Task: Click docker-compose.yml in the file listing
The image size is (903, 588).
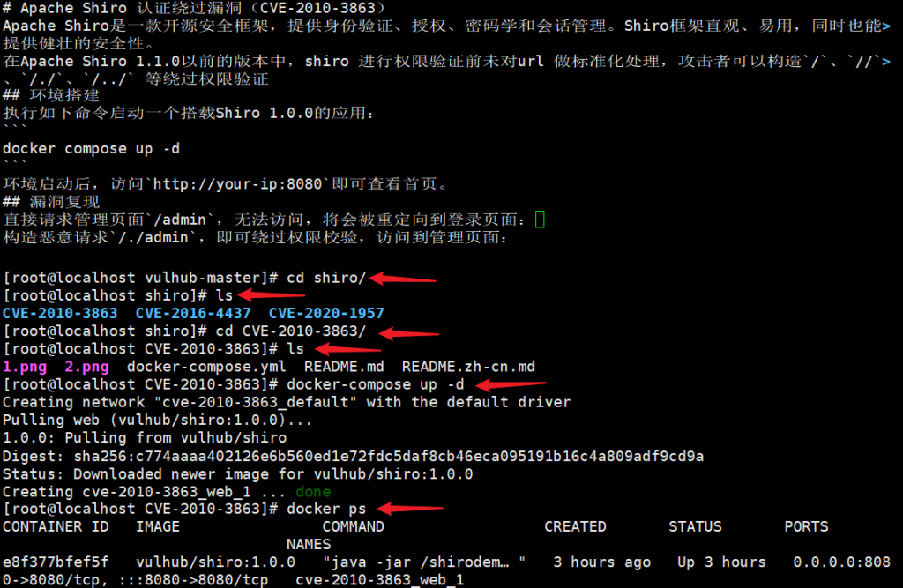Action: pos(206,367)
